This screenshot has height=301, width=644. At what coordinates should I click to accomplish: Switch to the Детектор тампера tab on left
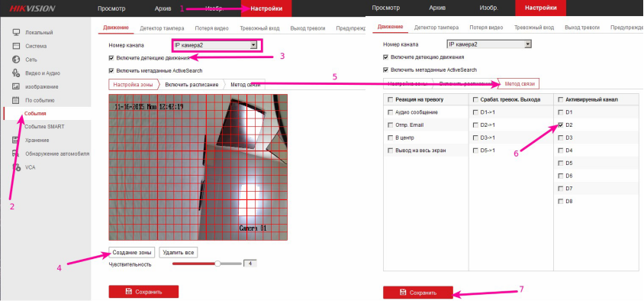(x=162, y=28)
